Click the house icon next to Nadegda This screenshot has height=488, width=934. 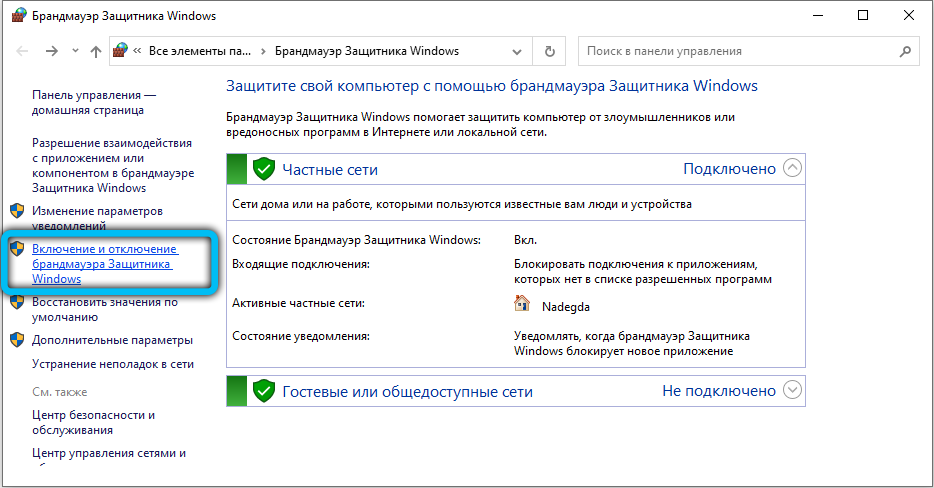pyautogui.click(x=522, y=304)
